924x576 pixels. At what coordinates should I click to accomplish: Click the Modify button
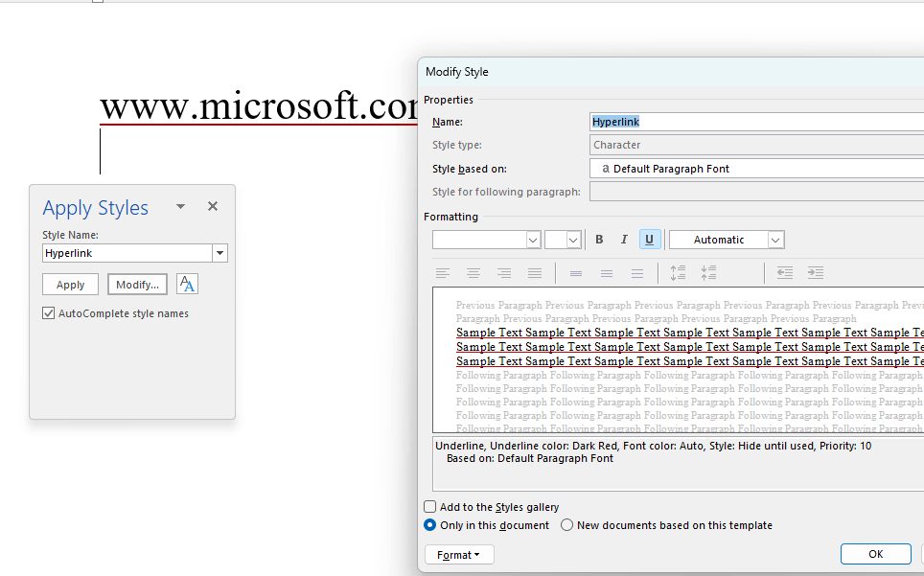[137, 283]
